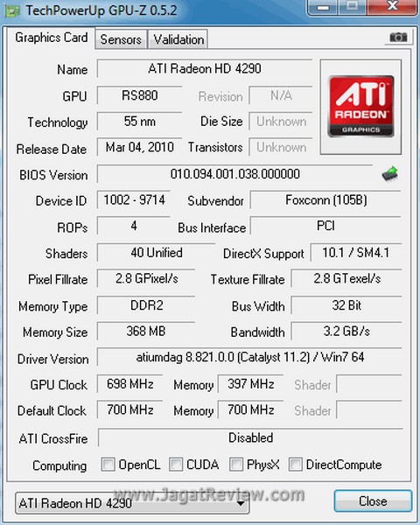The height and width of the screenshot is (525, 420).
Task: Click the BIOS Version field value
Action: pos(234,174)
